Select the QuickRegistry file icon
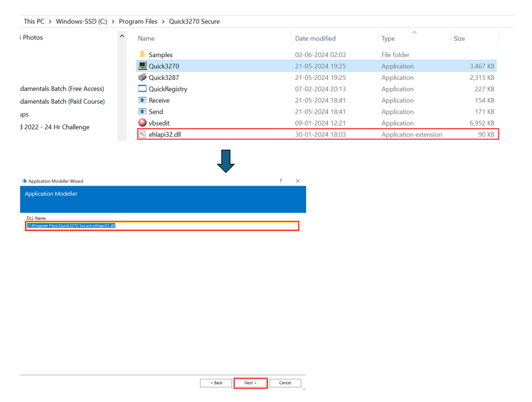The width and height of the screenshot is (532, 402). [142, 89]
